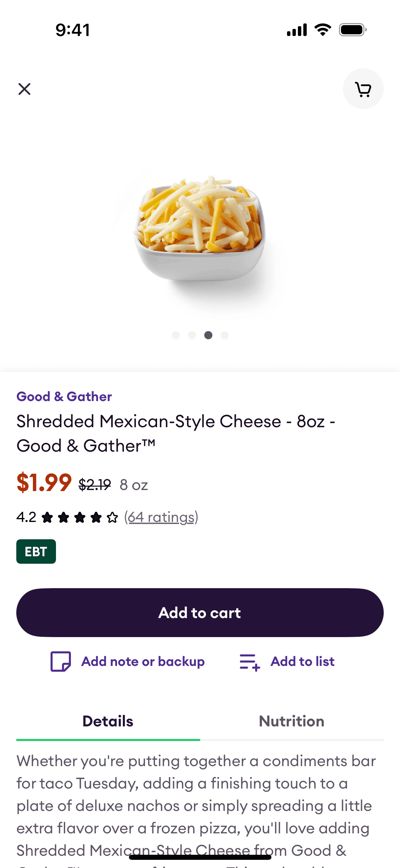This screenshot has height=868, width=400.
Task: Tap Add to list
Action: 302,662
